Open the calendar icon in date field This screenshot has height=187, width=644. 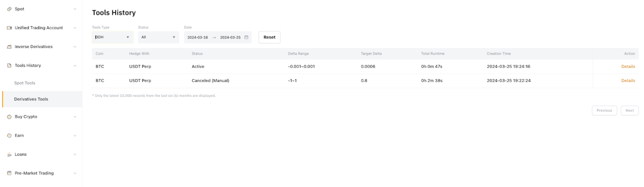point(246,37)
